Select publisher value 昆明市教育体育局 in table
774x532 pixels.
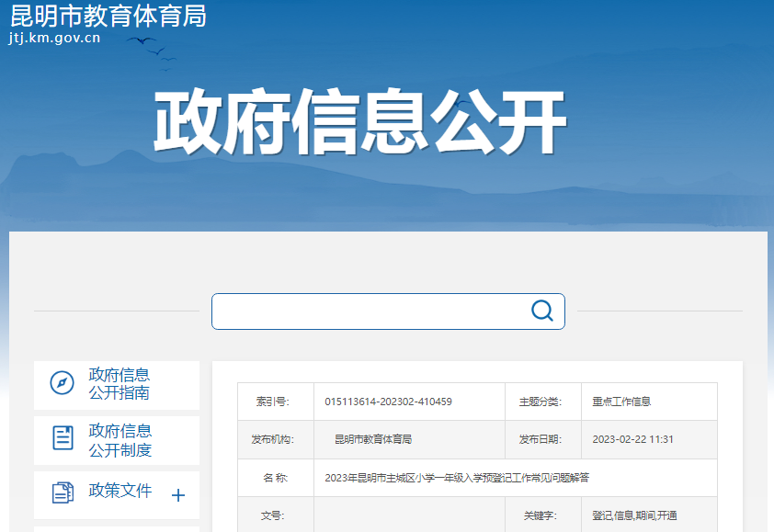pos(372,439)
